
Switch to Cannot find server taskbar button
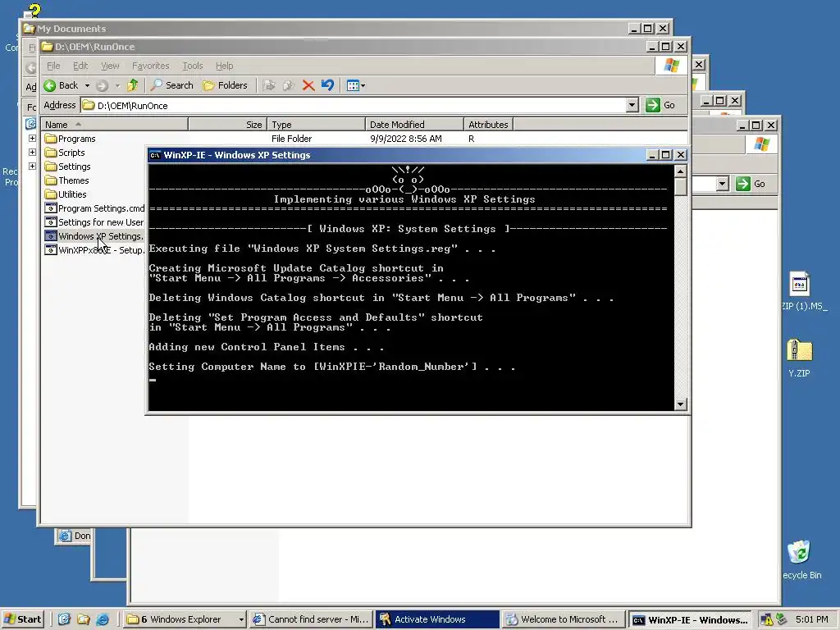(x=311, y=619)
